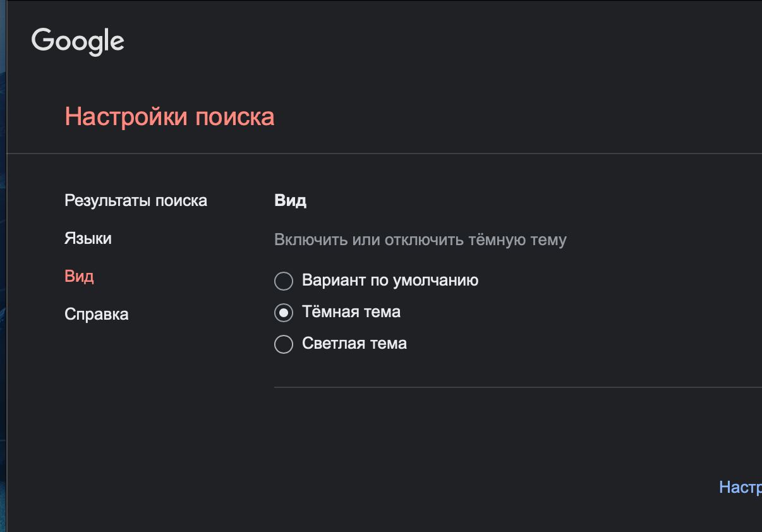762x532 pixels.
Task: Click the "Светлая тема" label text
Action: click(x=354, y=344)
